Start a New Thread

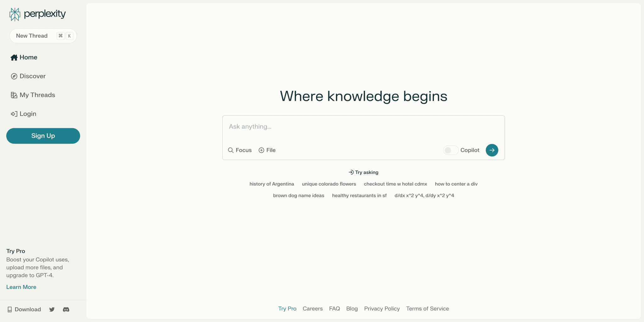[43, 36]
